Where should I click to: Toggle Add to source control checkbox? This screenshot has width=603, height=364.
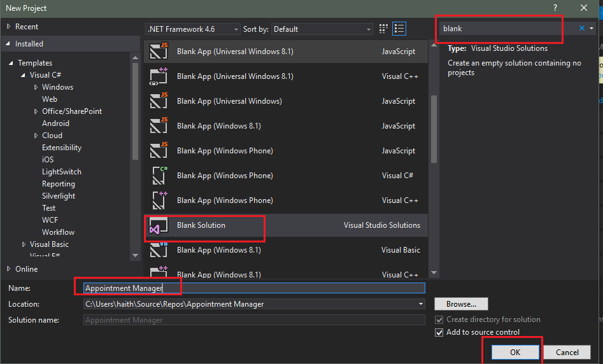pyautogui.click(x=439, y=332)
